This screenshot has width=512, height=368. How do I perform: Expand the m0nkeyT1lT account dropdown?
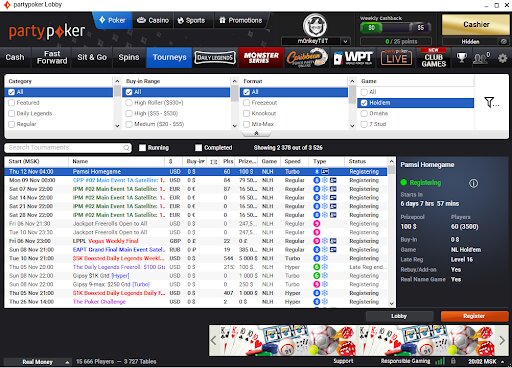click(x=345, y=41)
